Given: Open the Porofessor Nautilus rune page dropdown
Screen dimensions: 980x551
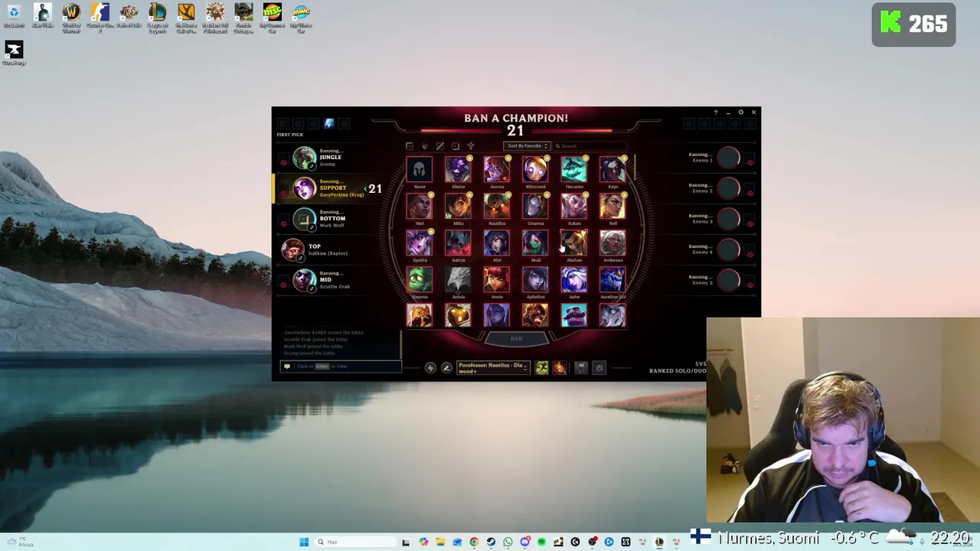Looking at the screenshot, I should 492,368.
